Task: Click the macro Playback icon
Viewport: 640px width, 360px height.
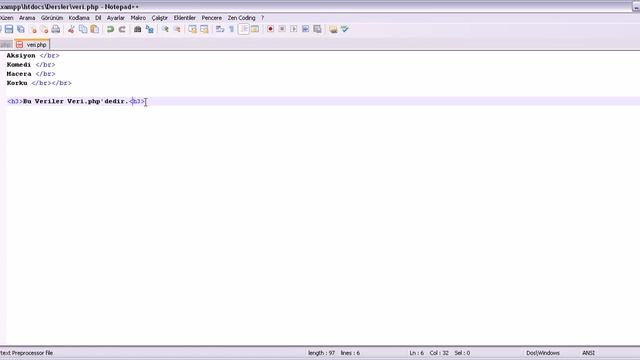Action: click(x=294, y=29)
